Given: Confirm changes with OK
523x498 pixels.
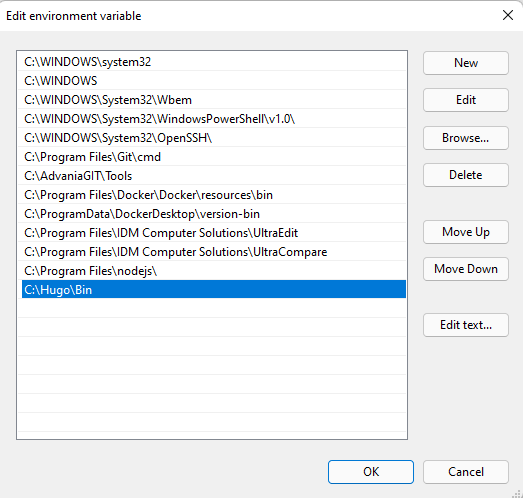Looking at the screenshot, I should click(371, 472).
